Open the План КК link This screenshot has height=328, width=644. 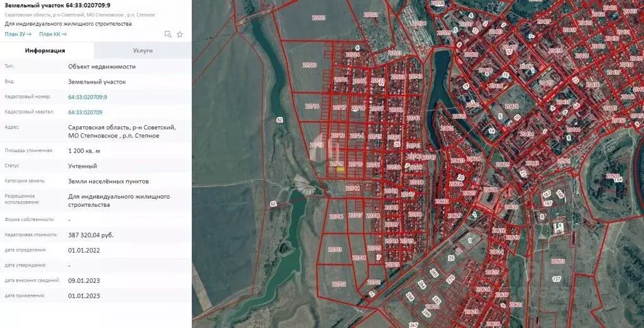pos(53,34)
